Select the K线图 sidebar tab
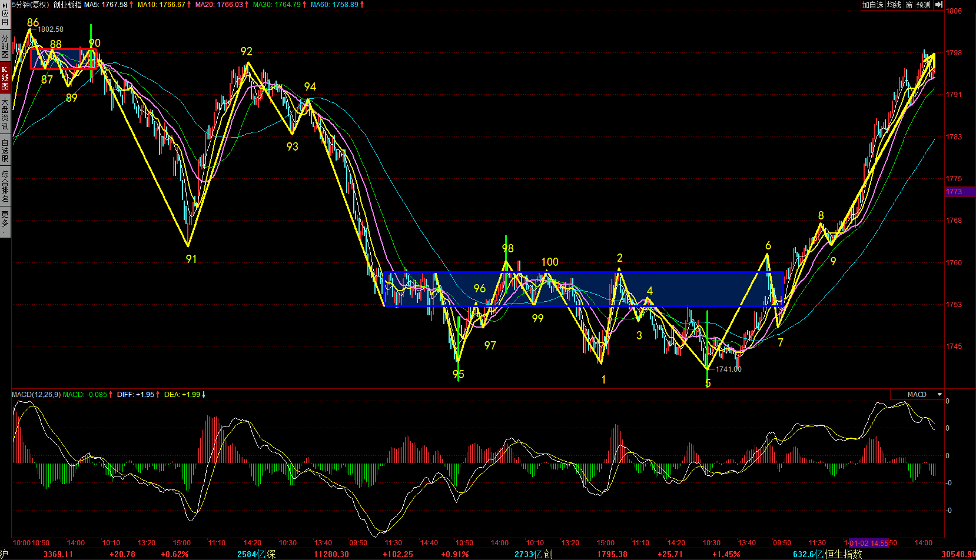 pos(5,78)
